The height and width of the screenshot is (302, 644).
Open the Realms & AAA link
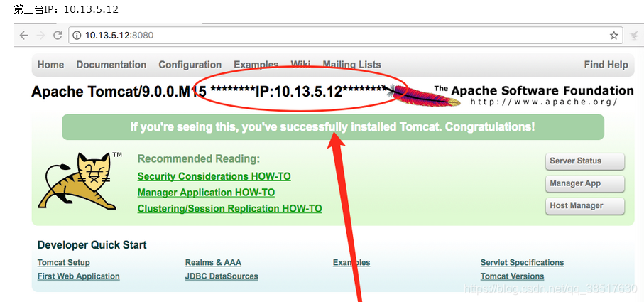pos(213,262)
